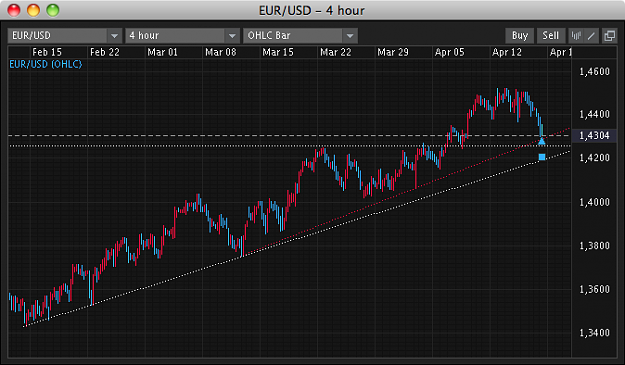Click the Buy button

click(520, 36)
